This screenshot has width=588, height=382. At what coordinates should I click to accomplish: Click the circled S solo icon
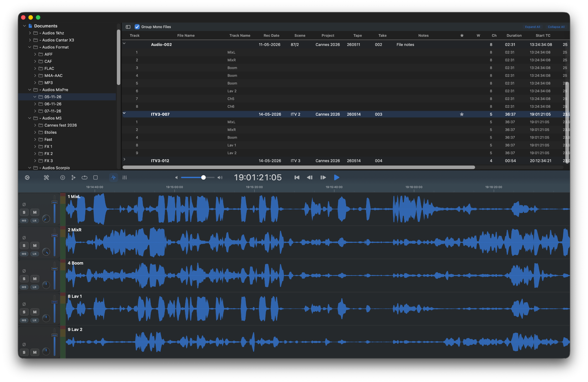click(63, 178)
